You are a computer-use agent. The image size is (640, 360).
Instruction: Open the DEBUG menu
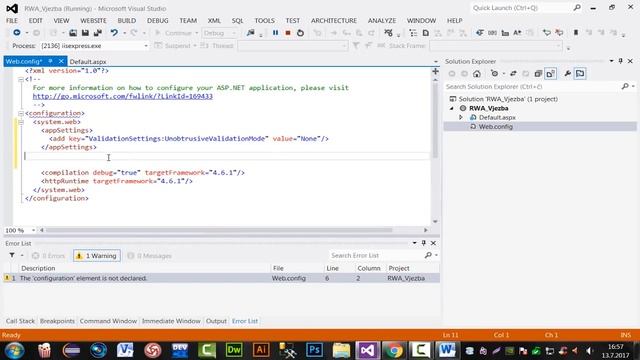tap(158, 20)
